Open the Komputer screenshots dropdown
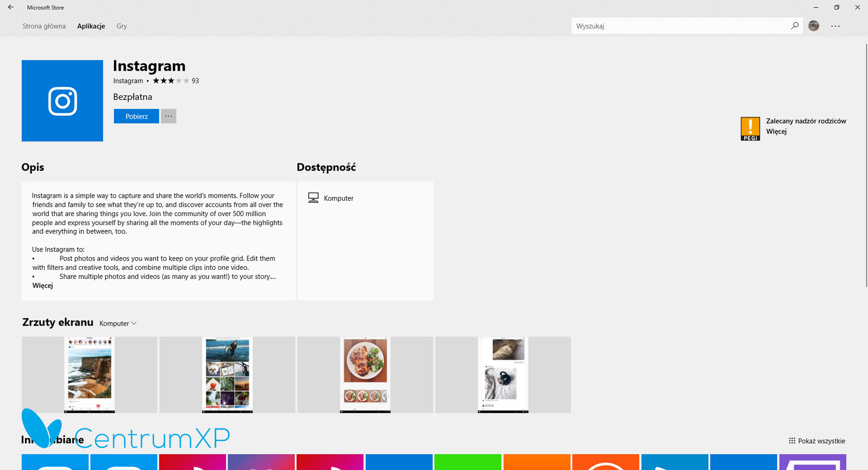 point(118,323)
